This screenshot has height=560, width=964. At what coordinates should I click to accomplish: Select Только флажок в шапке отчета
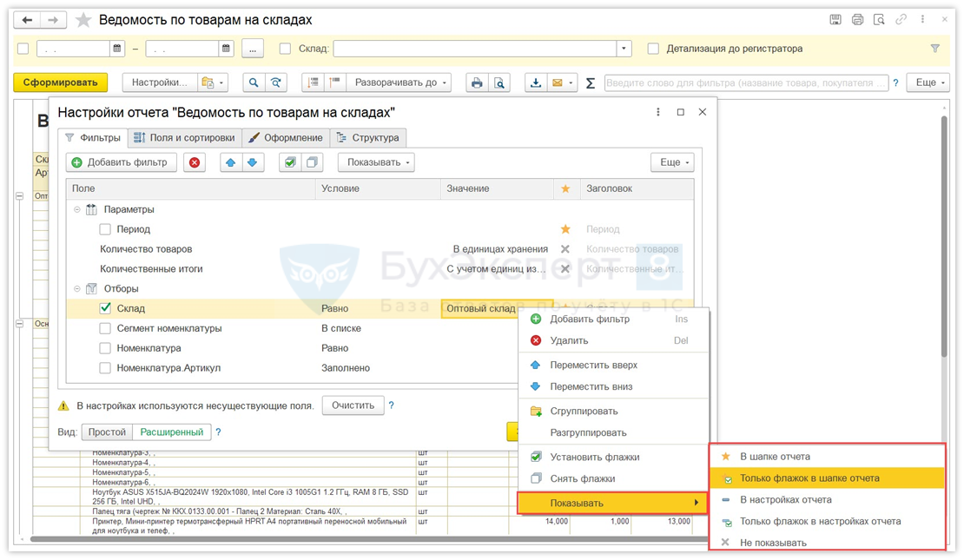[x=809, y=478]
